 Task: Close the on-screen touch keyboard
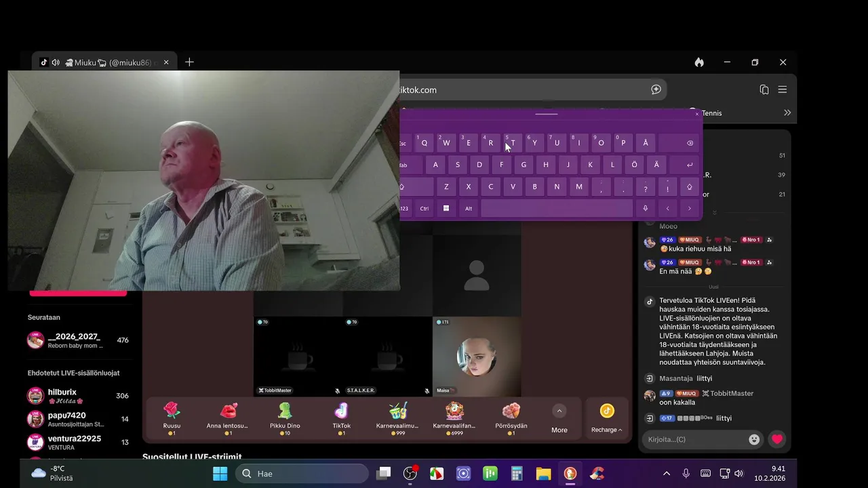click(696, 114)
